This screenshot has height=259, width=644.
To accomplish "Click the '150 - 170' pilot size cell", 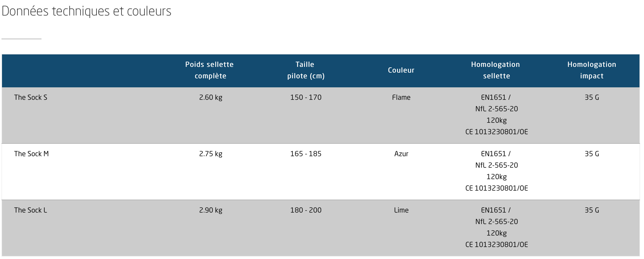I will [x=306, y=97].
